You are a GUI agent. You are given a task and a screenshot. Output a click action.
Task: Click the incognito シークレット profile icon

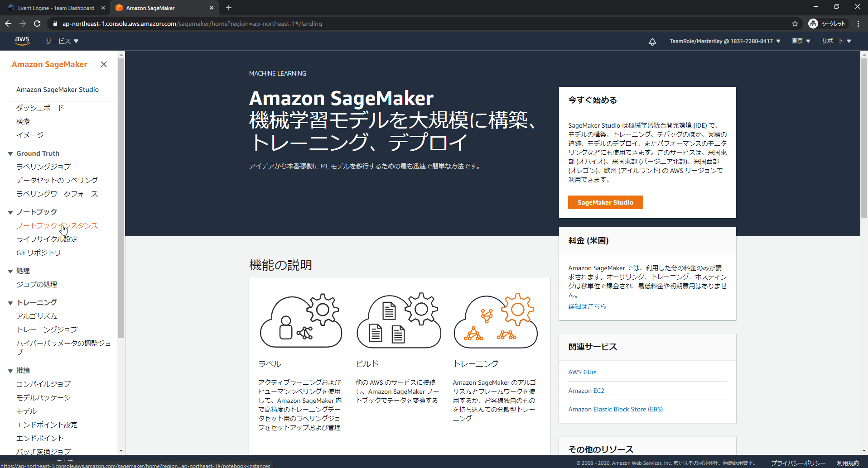pyautogui.click(x=827, y=24)
